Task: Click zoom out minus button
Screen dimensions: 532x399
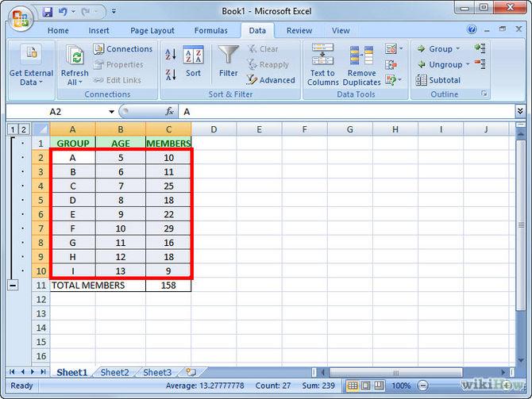Action: tap(422, 386)
